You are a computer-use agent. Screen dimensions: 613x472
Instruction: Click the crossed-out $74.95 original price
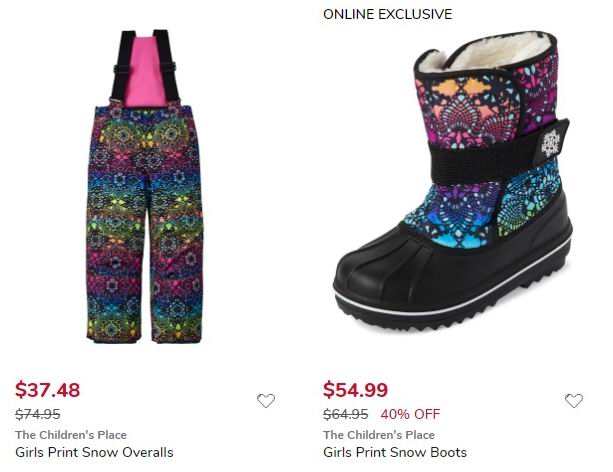click(x=38, y=414)
